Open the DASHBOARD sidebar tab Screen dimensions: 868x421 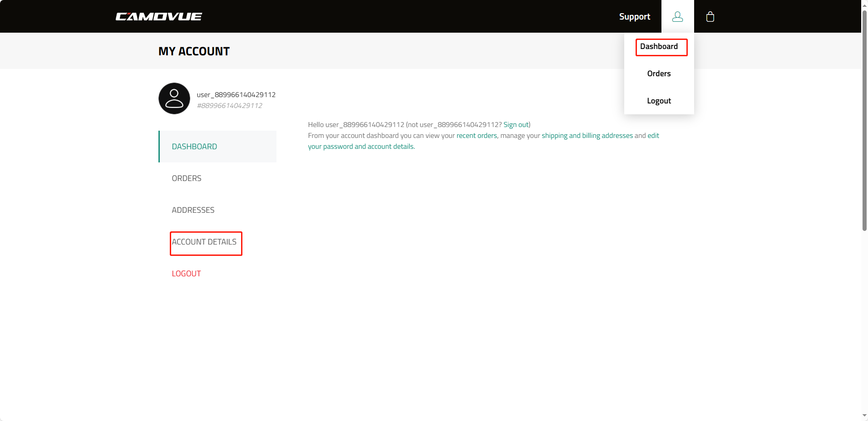click(x=217, y=147)
